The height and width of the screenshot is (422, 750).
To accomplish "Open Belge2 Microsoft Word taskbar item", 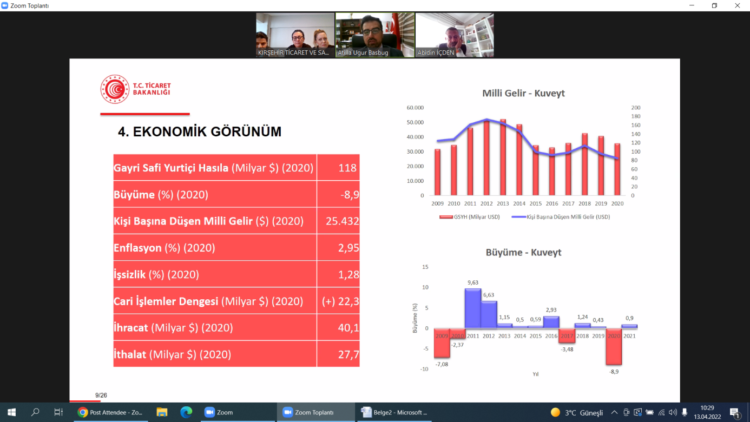I will click(395, 412).
